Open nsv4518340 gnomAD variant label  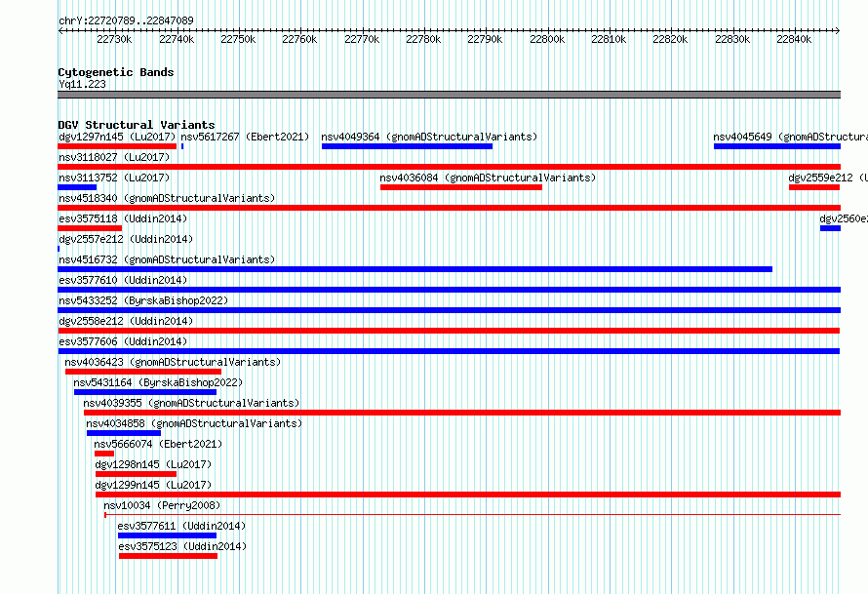pos(167,198)
